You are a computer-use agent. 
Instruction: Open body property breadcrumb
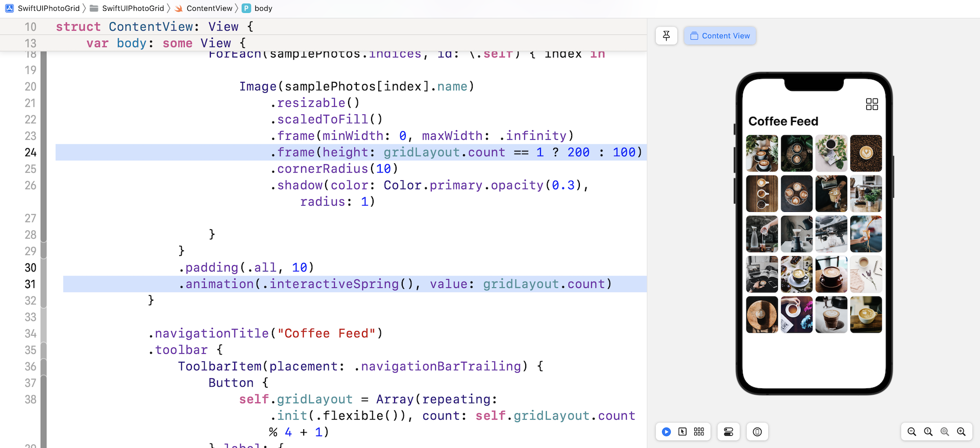pos(263,8)
